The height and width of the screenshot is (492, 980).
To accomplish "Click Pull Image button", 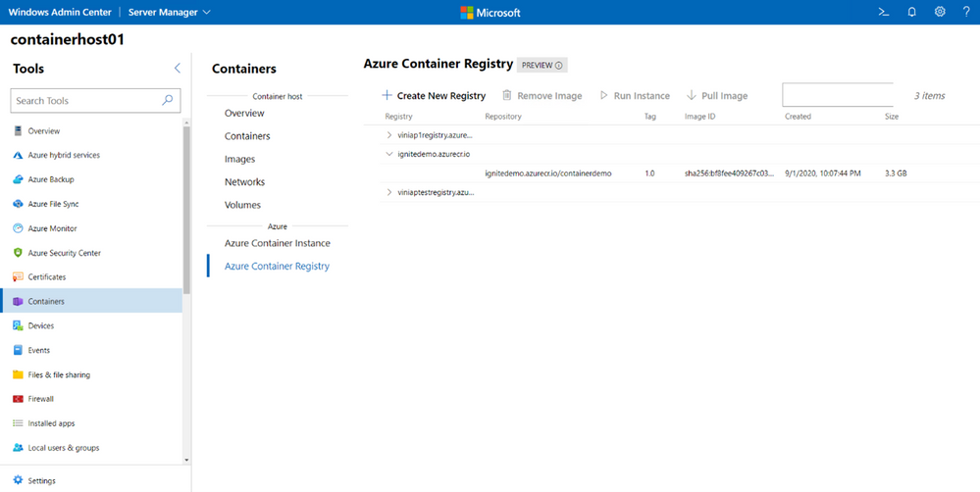I will click(716, 96).
